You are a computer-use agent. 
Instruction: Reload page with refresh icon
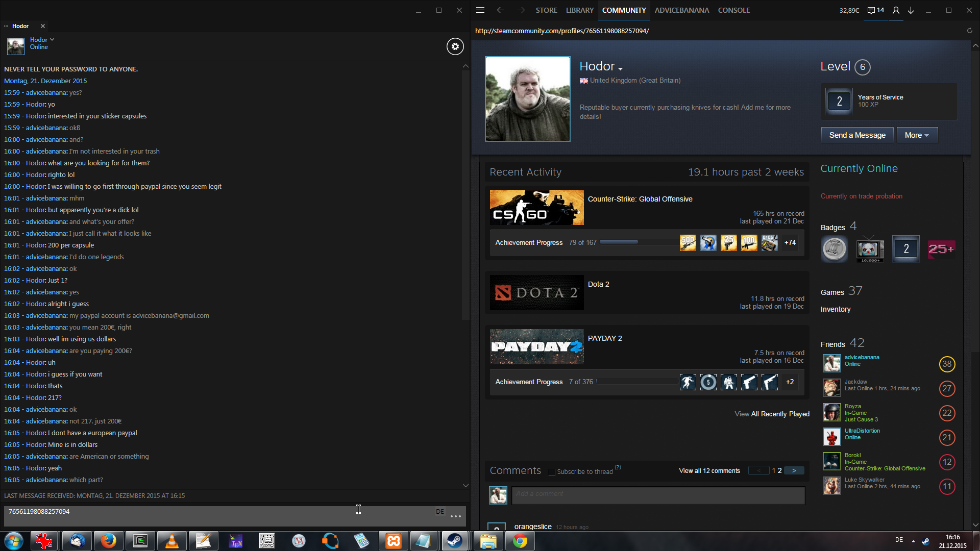tap(969, 31)
